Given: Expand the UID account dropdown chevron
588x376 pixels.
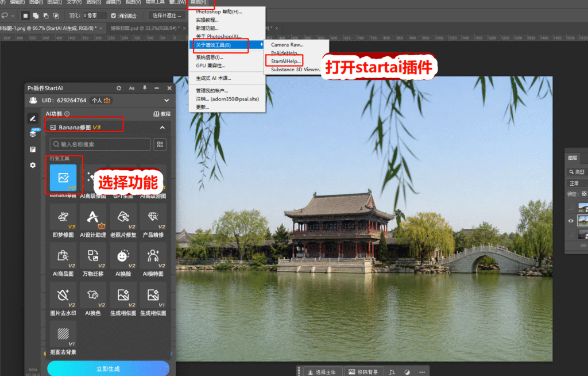Looking at the screenshot, I should point(167,100).
